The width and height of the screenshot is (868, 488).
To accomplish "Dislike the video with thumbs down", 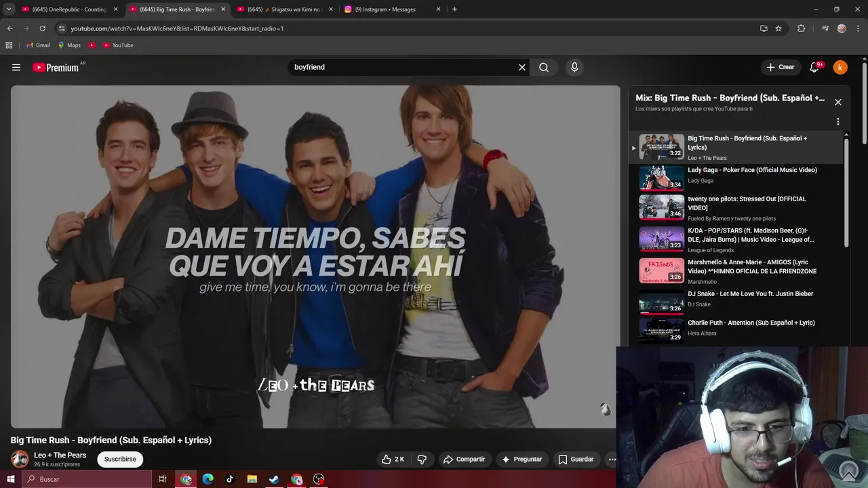I will (422, 459).
